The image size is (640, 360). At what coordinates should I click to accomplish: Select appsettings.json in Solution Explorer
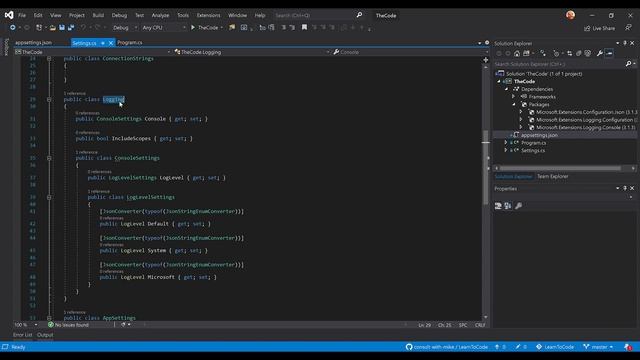pos(539,135)
